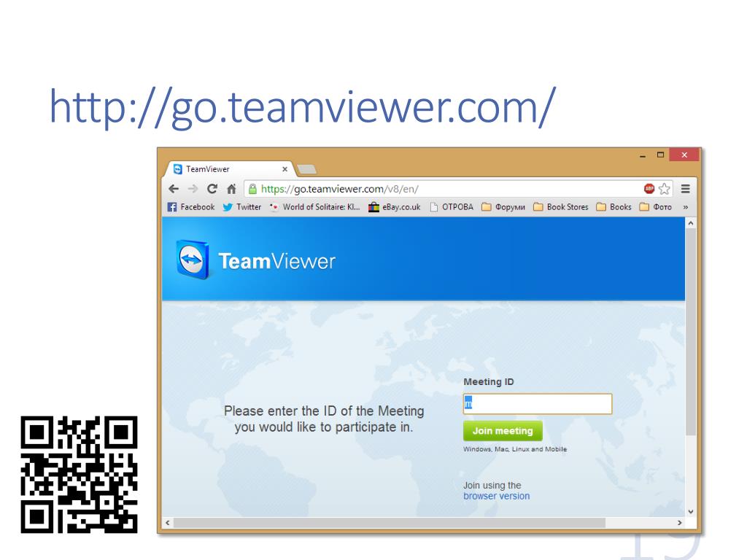Click 'Please enter the ID of the Meeting' text
747x560 pixels.
(324, 411)
